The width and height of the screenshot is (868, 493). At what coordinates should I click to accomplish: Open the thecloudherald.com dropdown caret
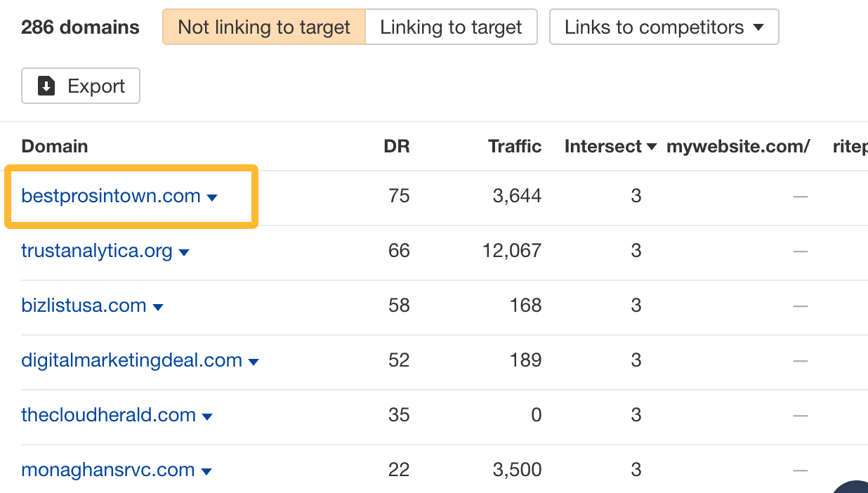point(207,416)
